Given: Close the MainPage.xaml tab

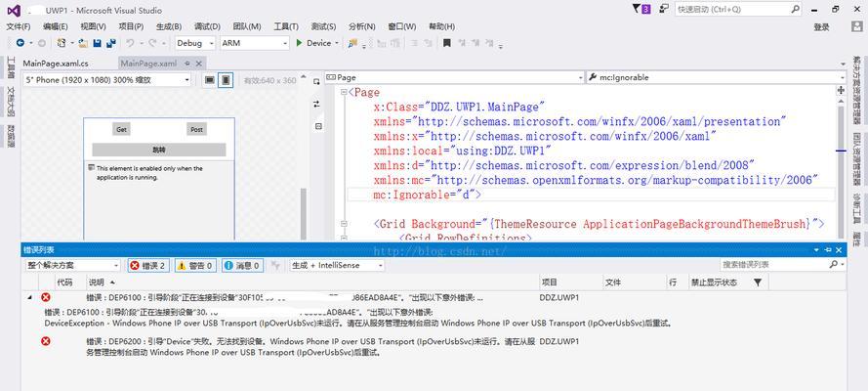Looking at the screenshot, I should (199, 64).
